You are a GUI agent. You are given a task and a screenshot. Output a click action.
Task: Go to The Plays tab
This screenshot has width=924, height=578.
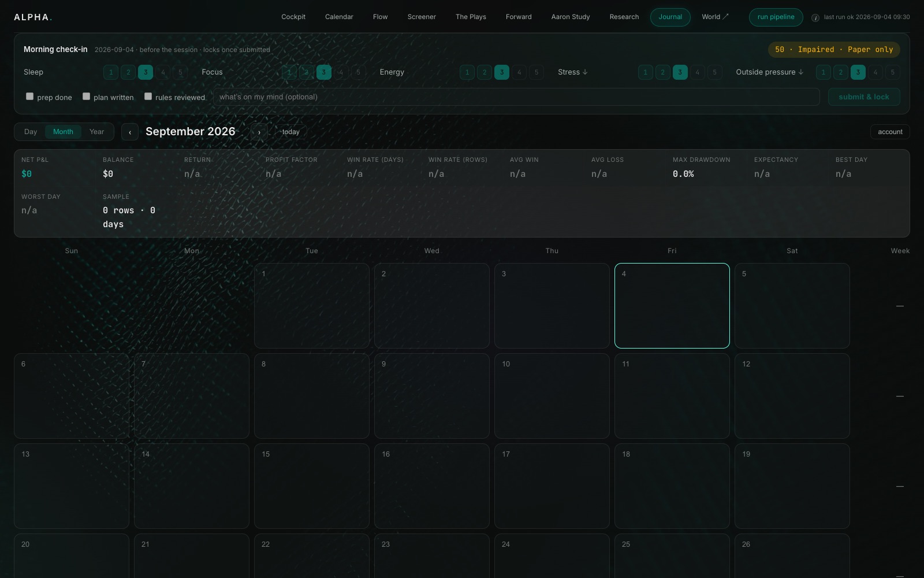coord(471,17)
